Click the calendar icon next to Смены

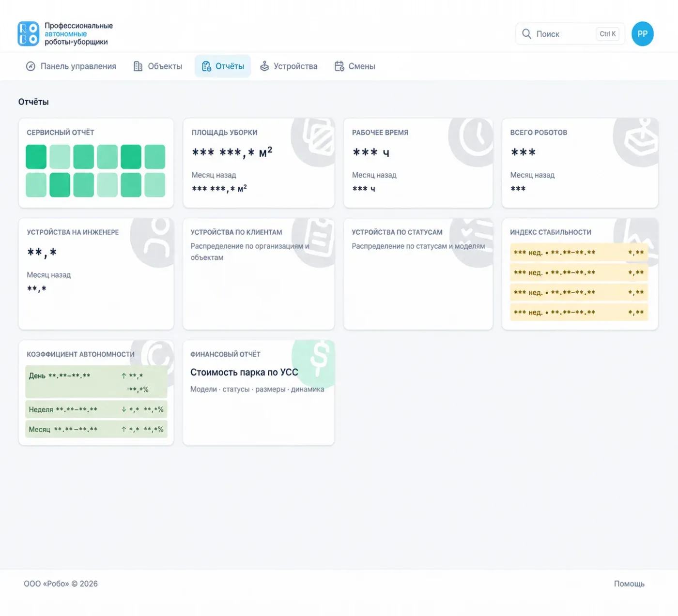(339, 66)
